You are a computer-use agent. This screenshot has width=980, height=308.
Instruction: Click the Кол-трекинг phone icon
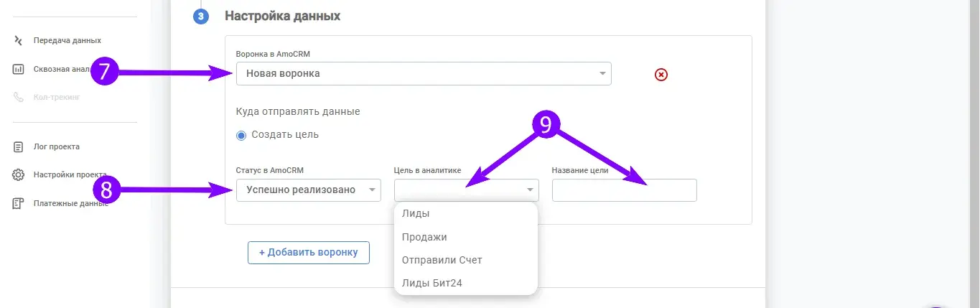(x=19, y=96)
